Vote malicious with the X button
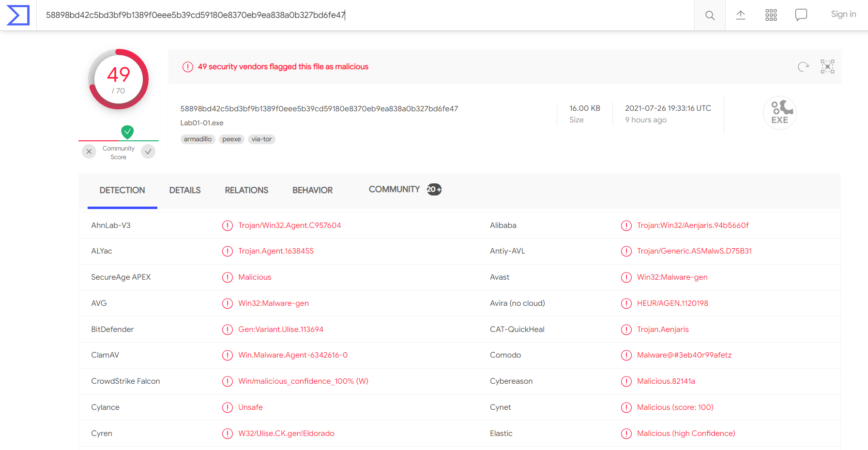This screenshot has width=868, height=450. click(89, 151)
